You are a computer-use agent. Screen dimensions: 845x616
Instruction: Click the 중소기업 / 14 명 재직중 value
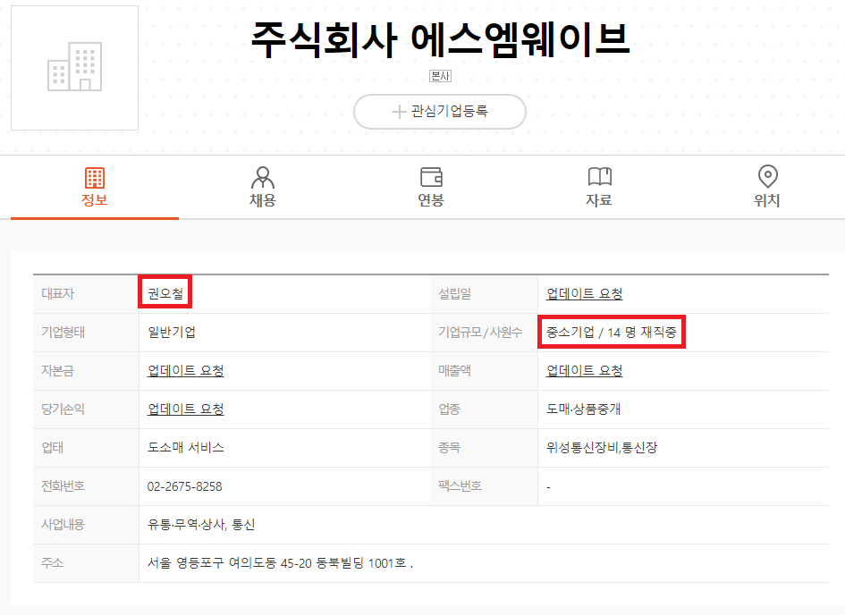point(611,332)
